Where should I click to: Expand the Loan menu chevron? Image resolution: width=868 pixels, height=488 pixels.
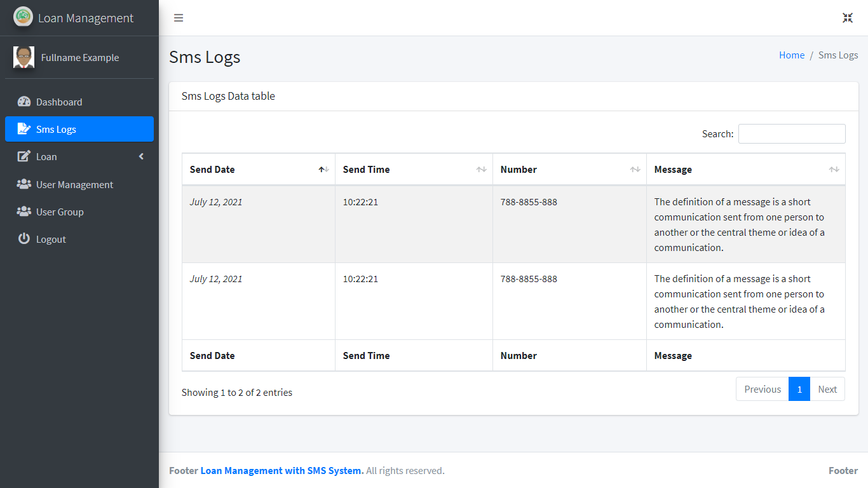141,156
